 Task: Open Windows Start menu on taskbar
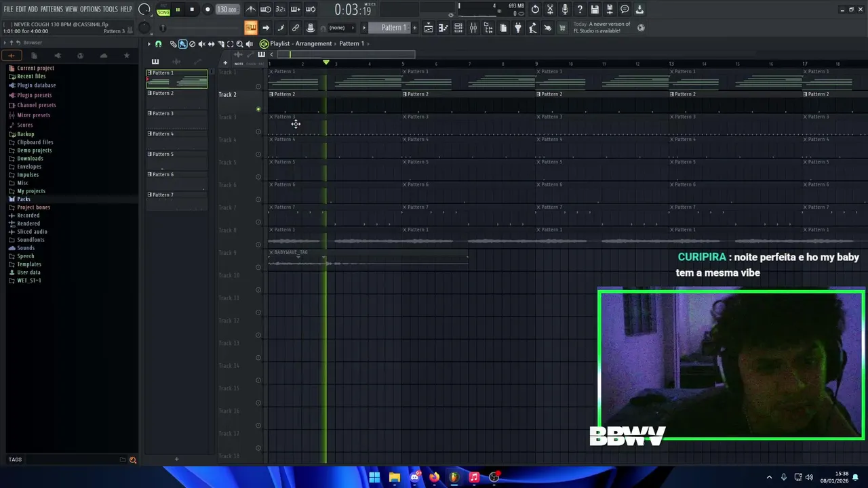pyautogui.click(x=374, y=477)
